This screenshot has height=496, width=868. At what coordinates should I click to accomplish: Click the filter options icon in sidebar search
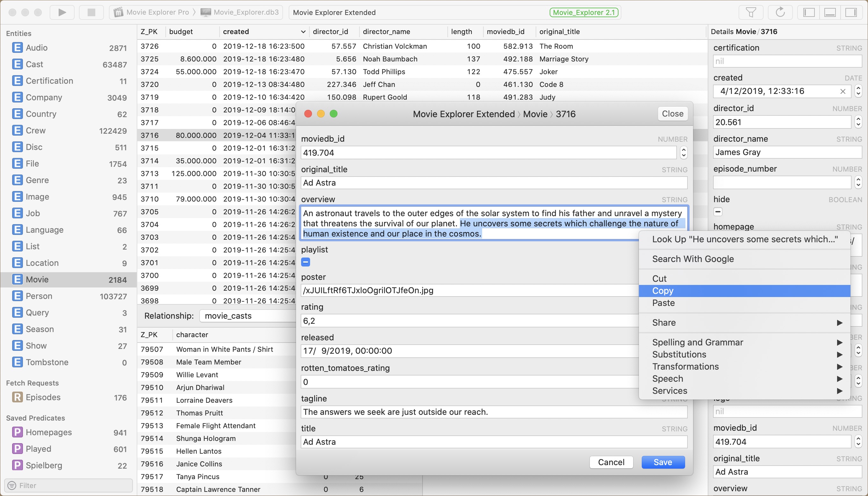[11, 485]
